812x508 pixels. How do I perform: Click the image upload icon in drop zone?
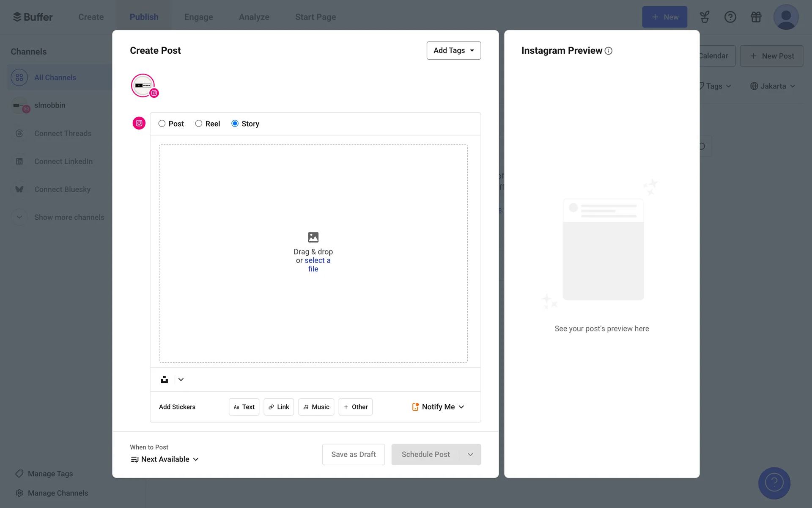click(x=313, y=237)
